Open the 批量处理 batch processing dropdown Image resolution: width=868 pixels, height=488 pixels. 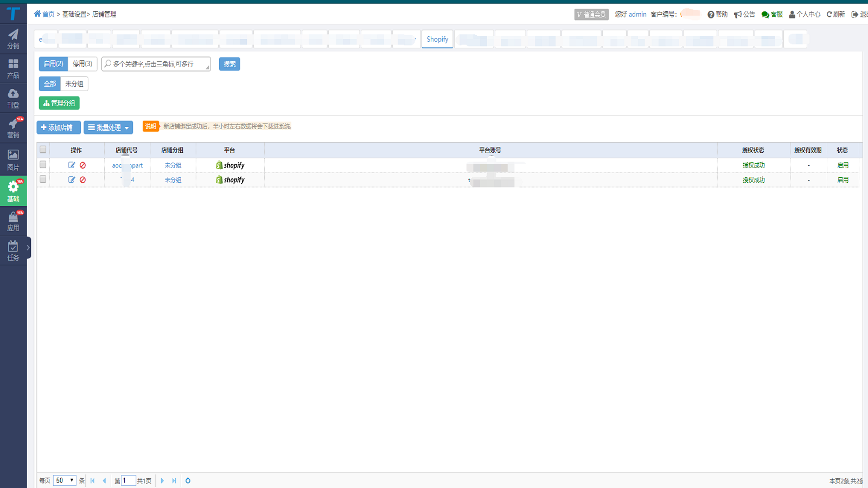(x=108, y=127)
